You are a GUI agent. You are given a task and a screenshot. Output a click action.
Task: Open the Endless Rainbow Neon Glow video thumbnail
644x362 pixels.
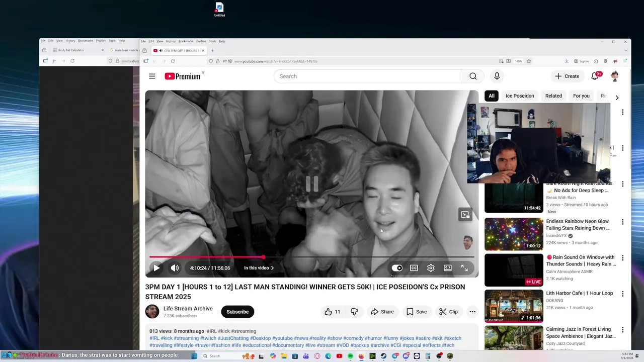[514, 234]
